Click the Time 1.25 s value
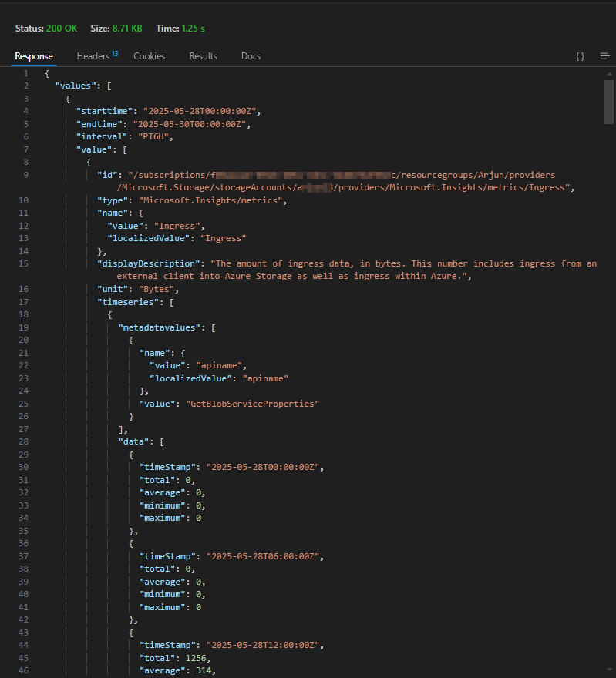 pos(192,29)
